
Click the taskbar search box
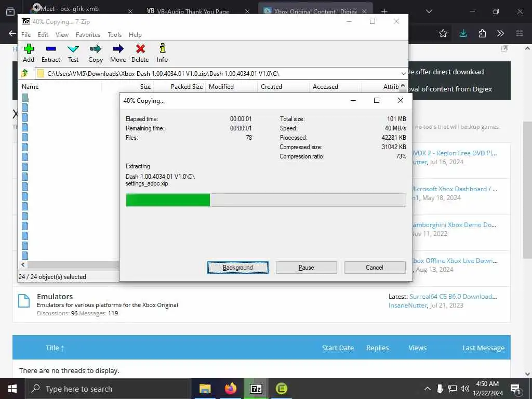pos(107,389)
